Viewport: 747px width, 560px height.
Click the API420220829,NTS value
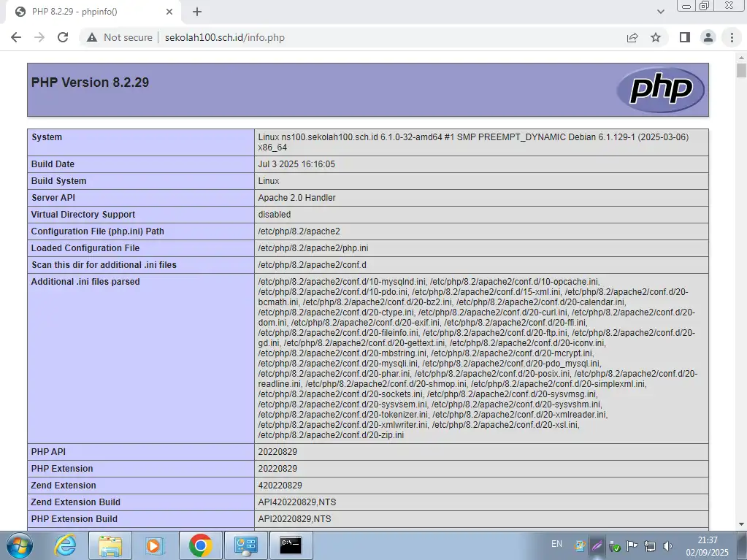tap(297, 502)
